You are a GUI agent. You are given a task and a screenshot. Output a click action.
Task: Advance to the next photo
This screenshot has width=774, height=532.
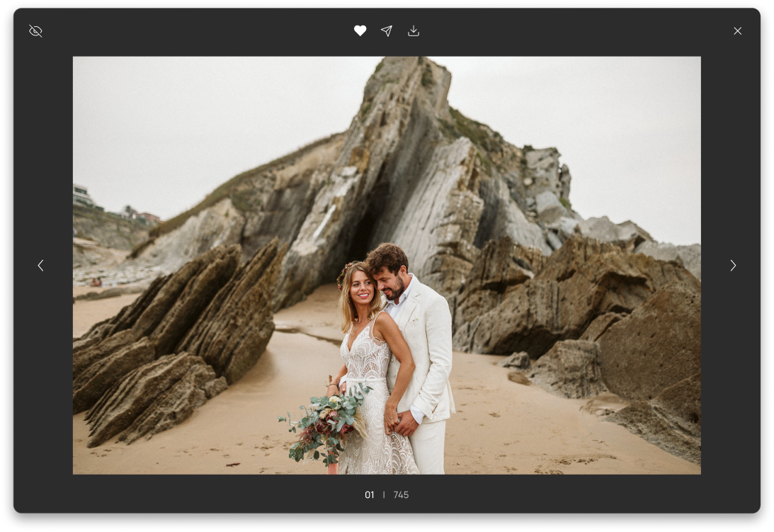(x=733, y=265)
